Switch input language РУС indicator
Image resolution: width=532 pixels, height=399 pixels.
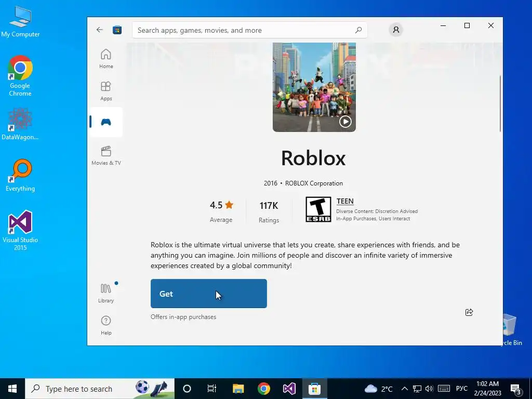coord(461,389)
